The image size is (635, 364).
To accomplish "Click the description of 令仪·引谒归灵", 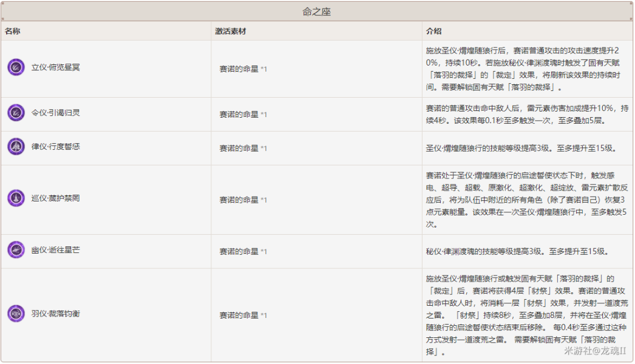I will click(x=527, y=114).
